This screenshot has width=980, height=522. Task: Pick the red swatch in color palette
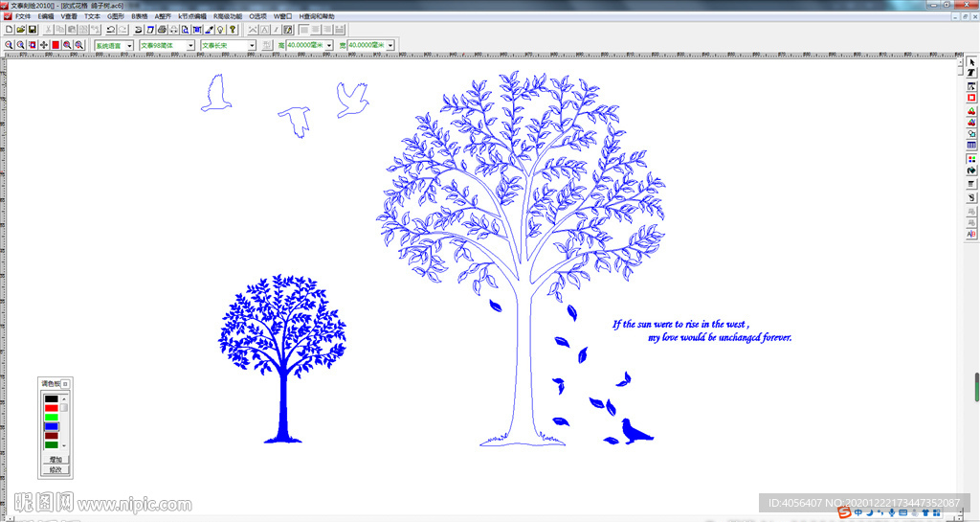pos(52,408)
